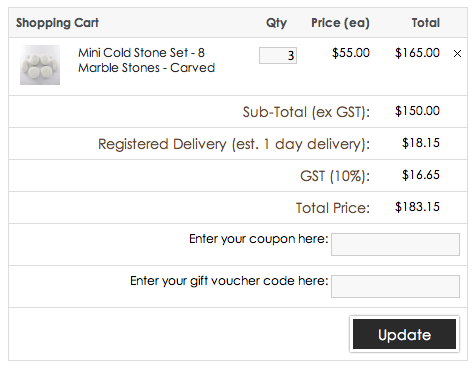
Task: Click the Total column header
Action: 426,23
